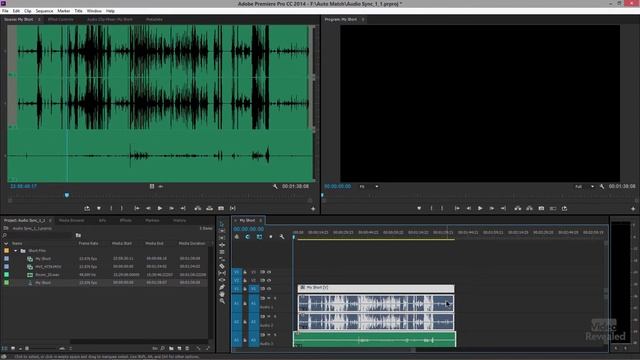Play the Source monitor clip
This screenshot has width=640, height=360.
pyautogui.click(x=160, y=208)
